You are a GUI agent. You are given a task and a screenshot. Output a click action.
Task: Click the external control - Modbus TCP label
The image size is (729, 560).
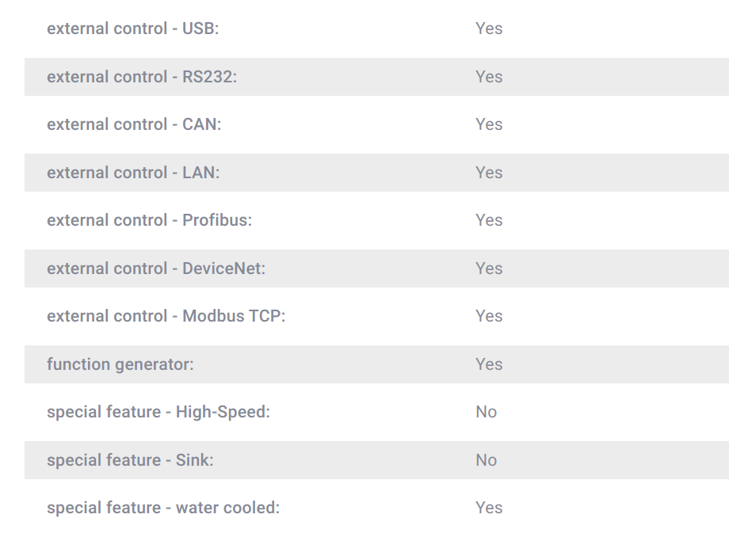click(166, 316)
